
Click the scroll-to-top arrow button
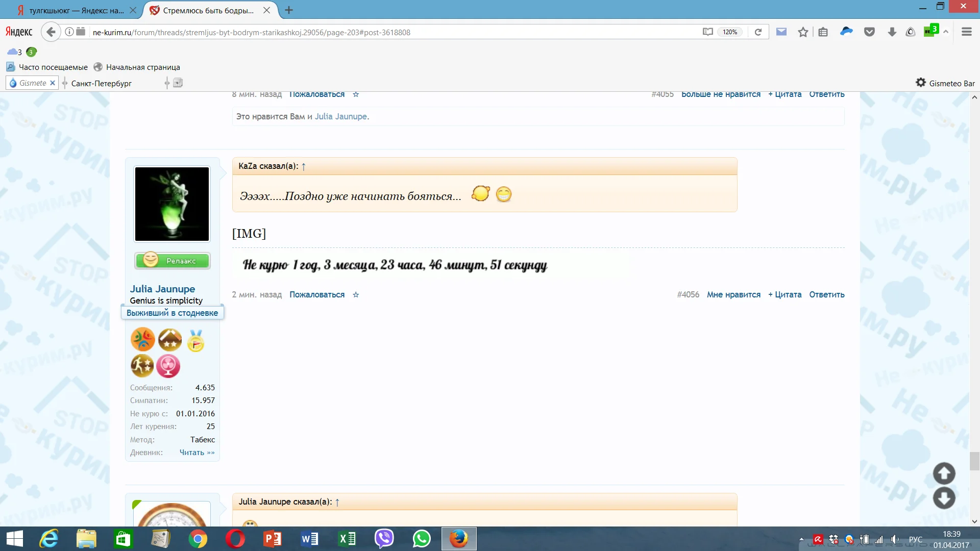[x=944, y=473]
